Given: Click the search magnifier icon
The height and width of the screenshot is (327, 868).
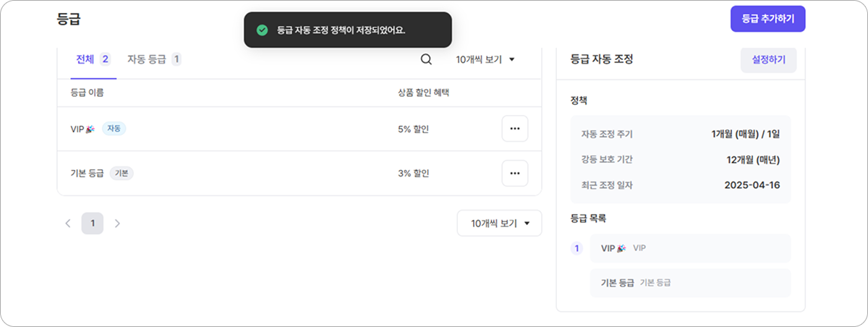Looking at the screenshot, I should pos(426,59).
